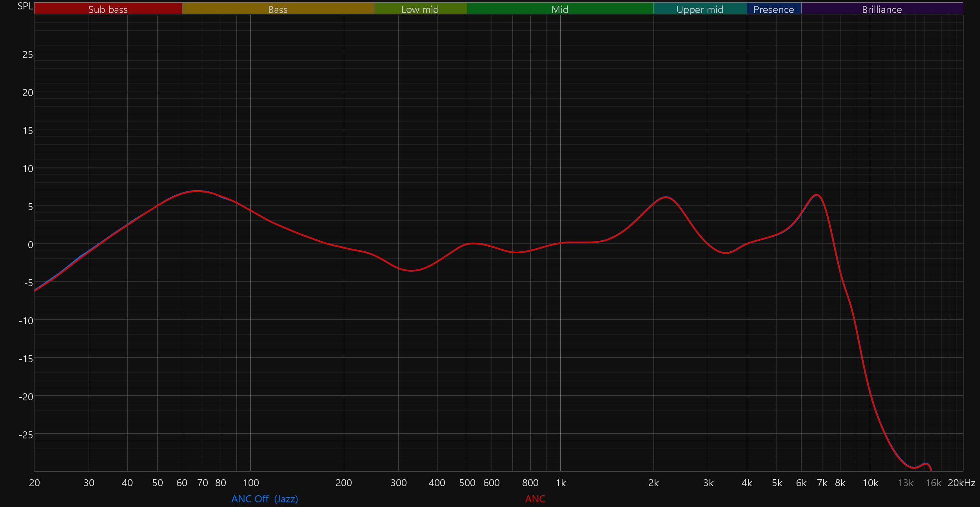Click the 1k frequency axis label
The image size is (980, 507).
(x=561, y=483)
